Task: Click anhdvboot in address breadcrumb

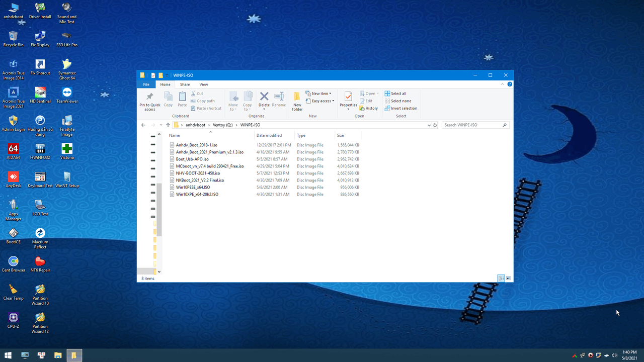Action: click(196, 125)
